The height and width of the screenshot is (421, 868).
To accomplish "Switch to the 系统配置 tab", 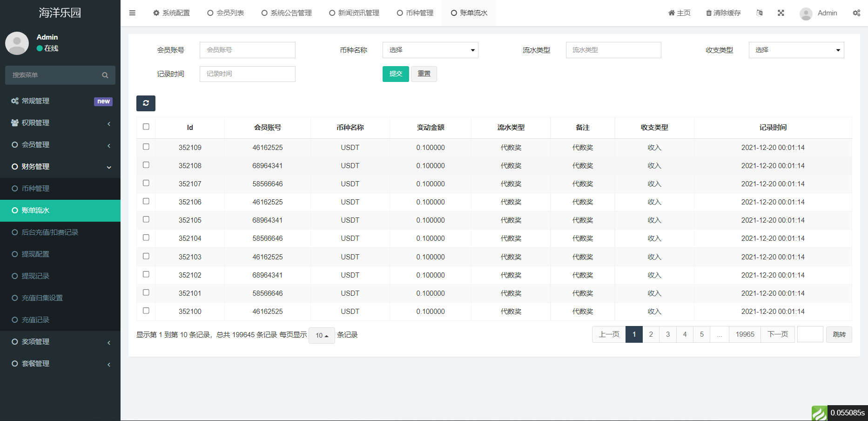I will [171, 13].
